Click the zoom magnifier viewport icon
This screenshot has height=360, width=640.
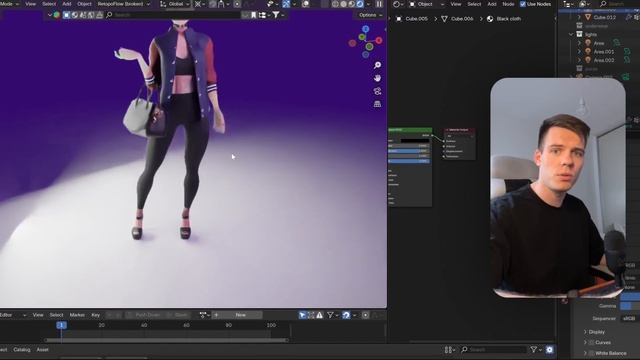pyautogui.click(x=378, y=65)
